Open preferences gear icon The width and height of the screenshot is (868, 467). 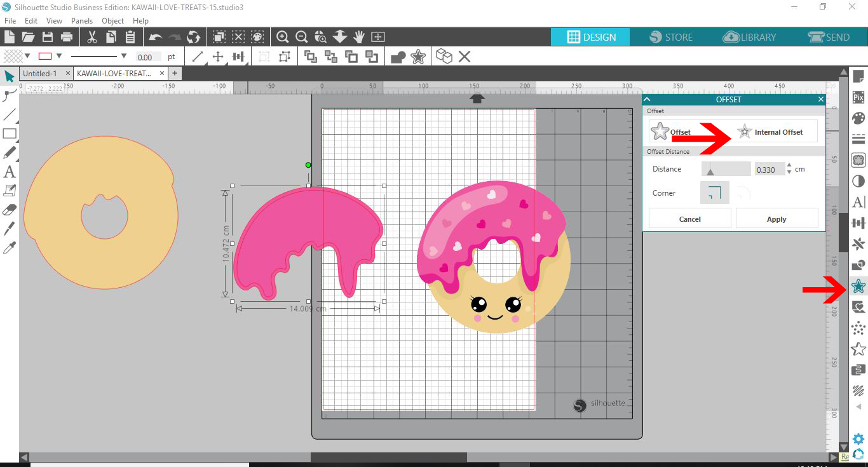coord(858,439)
